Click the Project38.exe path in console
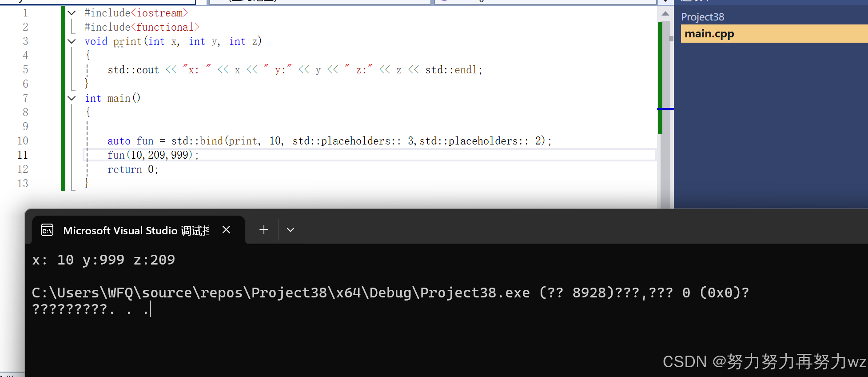This screenshot has height=377, width=868. coord(281,293)
